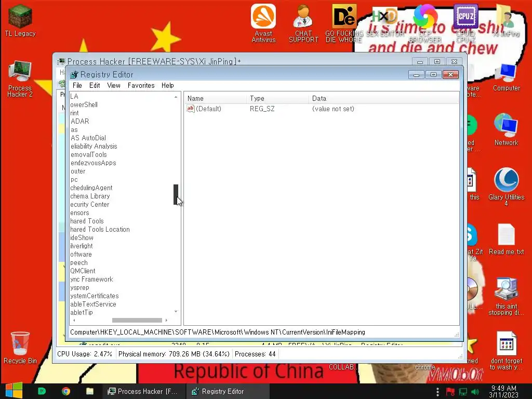The image size is (532, 399).
Task: Open the 'dont forget to wash' desktop file
Action: [506, 351]
